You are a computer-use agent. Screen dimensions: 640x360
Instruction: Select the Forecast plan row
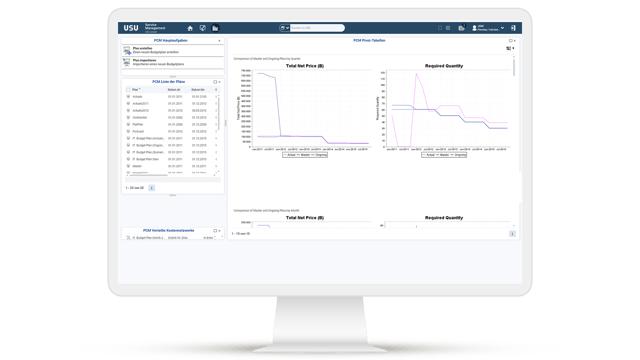(171, 131)
